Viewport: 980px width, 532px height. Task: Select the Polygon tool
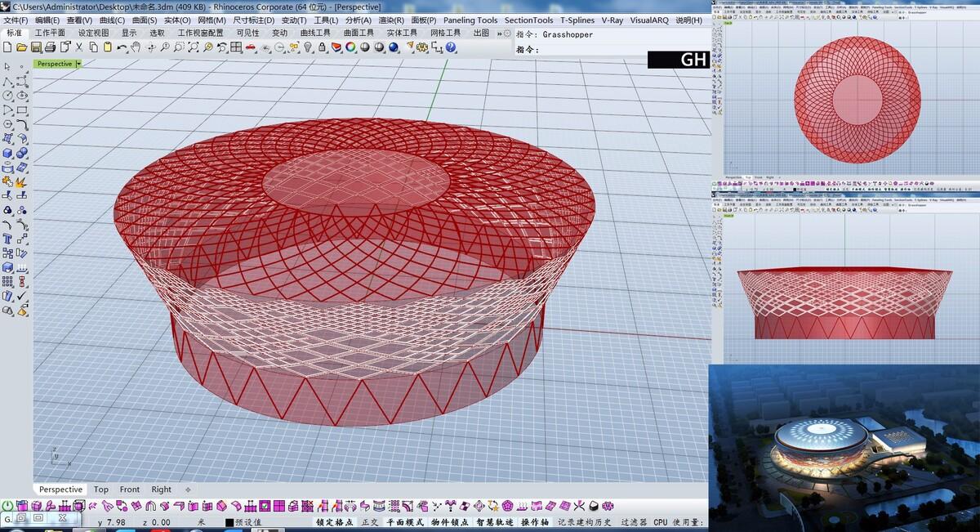coord(7,124)
